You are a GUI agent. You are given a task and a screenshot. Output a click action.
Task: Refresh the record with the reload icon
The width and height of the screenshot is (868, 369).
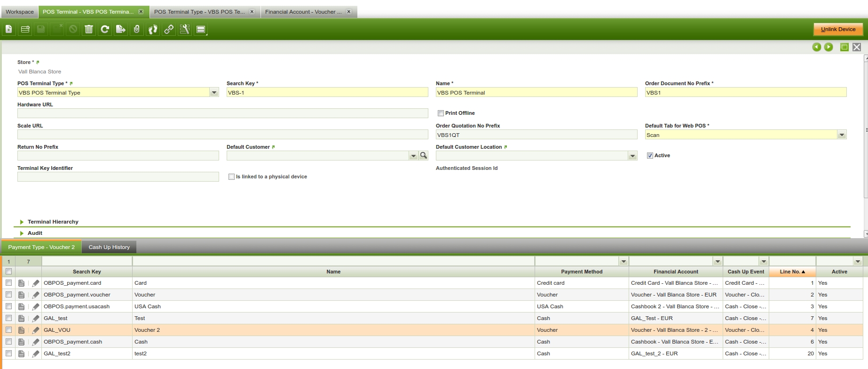[105, 29]
